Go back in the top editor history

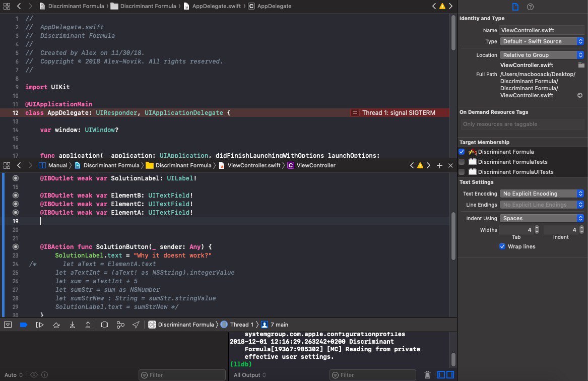pyautogui.click(x=19, y=6)
